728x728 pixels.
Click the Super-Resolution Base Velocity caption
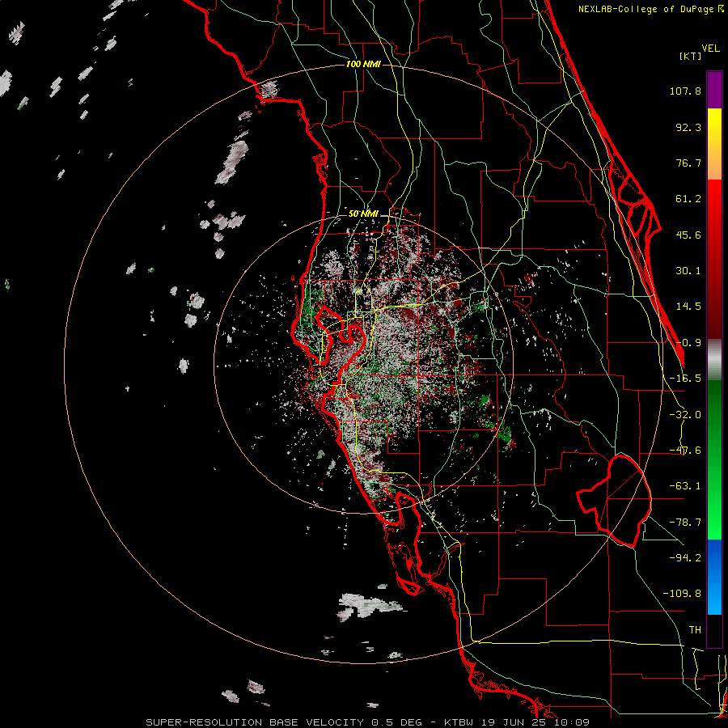point(368,722)
